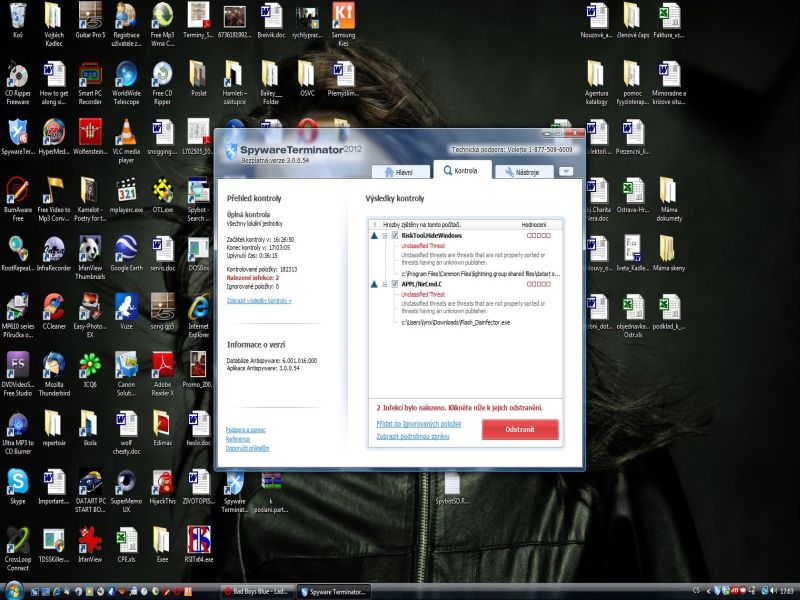Viewport: 800px width, 600px height.
Task: Click the warning triangle beside RiskTool.HideWindows
Action: point(374,236)
